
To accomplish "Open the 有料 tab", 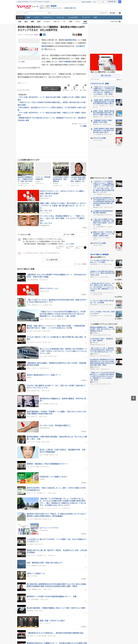I will click(x=95, y=17).
